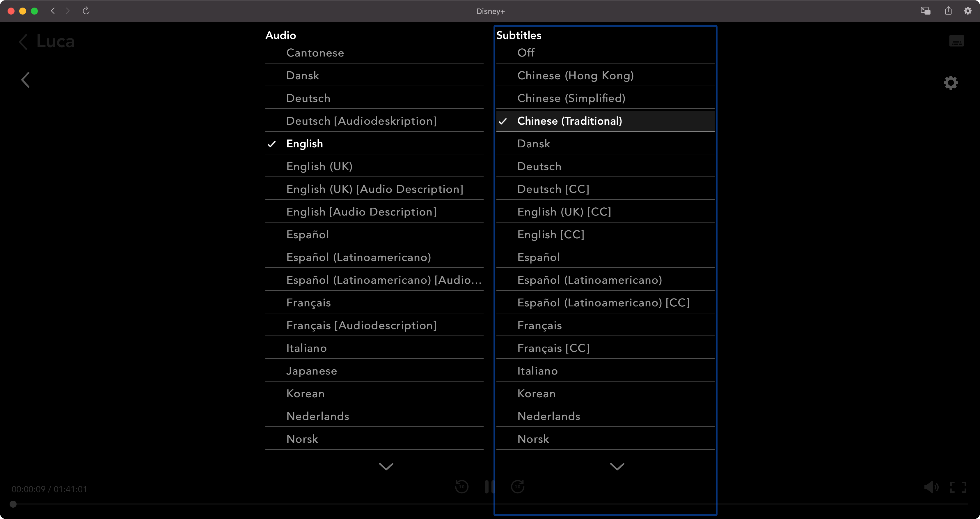Choose Cantonese audio track
The width and height of the screenshot is (980, 519).
click(374, 52)
